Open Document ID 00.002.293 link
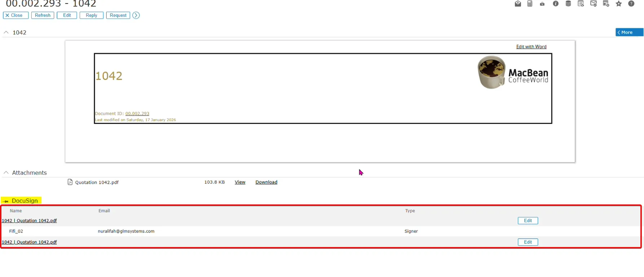644x277 pixels. 137,113
